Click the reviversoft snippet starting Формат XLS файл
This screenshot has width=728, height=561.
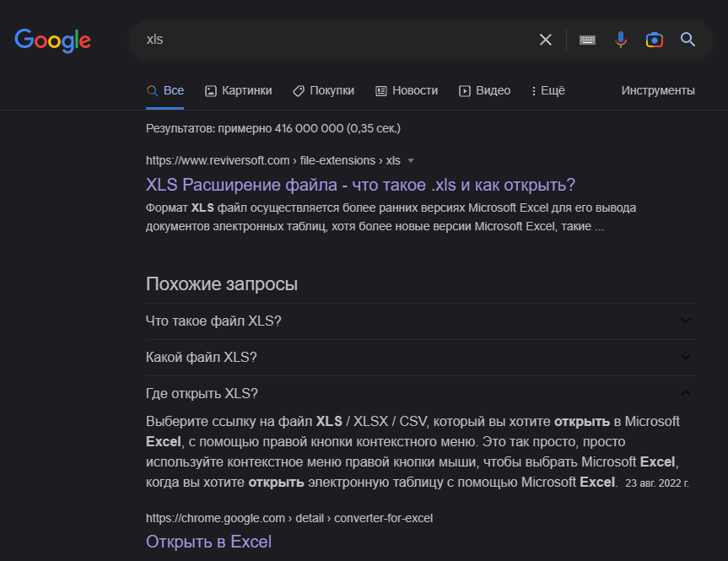(391, 217)
